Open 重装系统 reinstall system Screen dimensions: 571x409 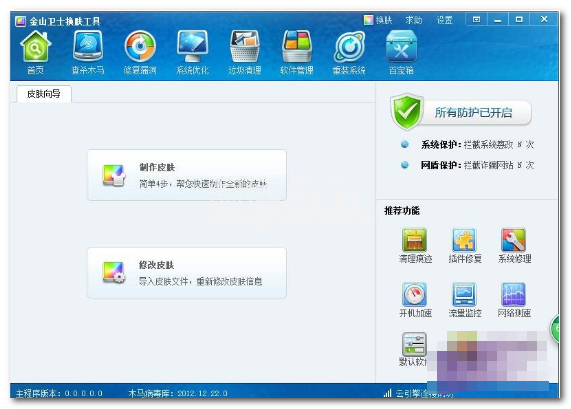click(349, 53)
